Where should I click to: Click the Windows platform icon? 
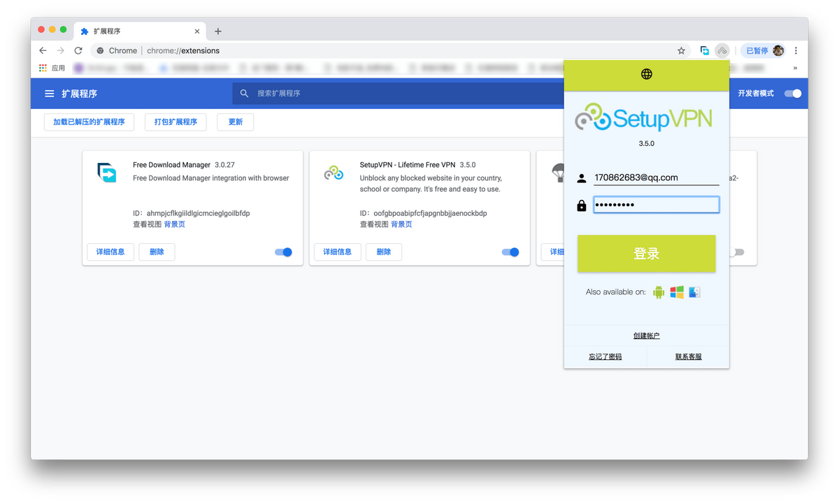click(677, 292)
